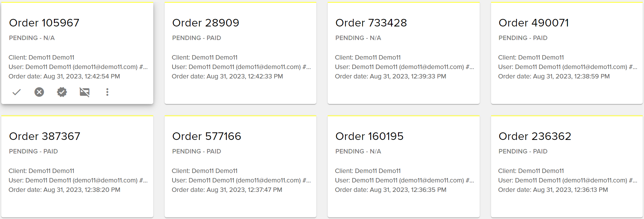Click the PENDING - N/A status of Order 733428
Screen dimensions: 644x219
coord(358,38)
